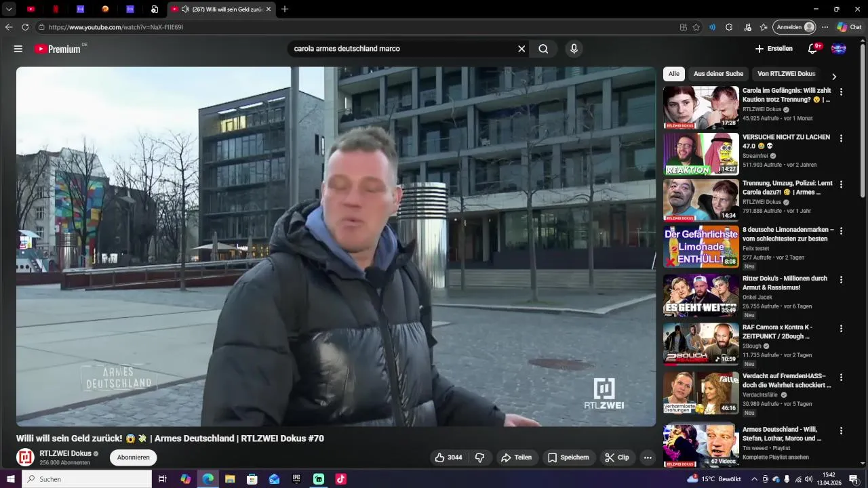Viewport: 868px width, 488px height.
Task: Open options for 8 deutsche Limonadenmarken video
Action: click(x=841, y=231)
